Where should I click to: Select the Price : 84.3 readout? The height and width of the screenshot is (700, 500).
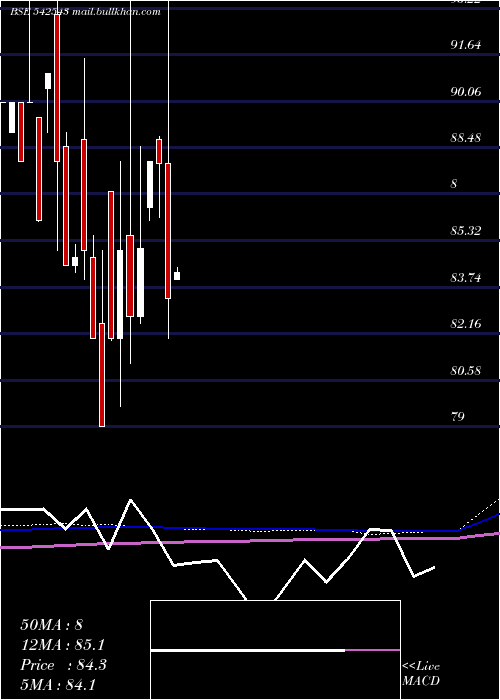[63, 665]
